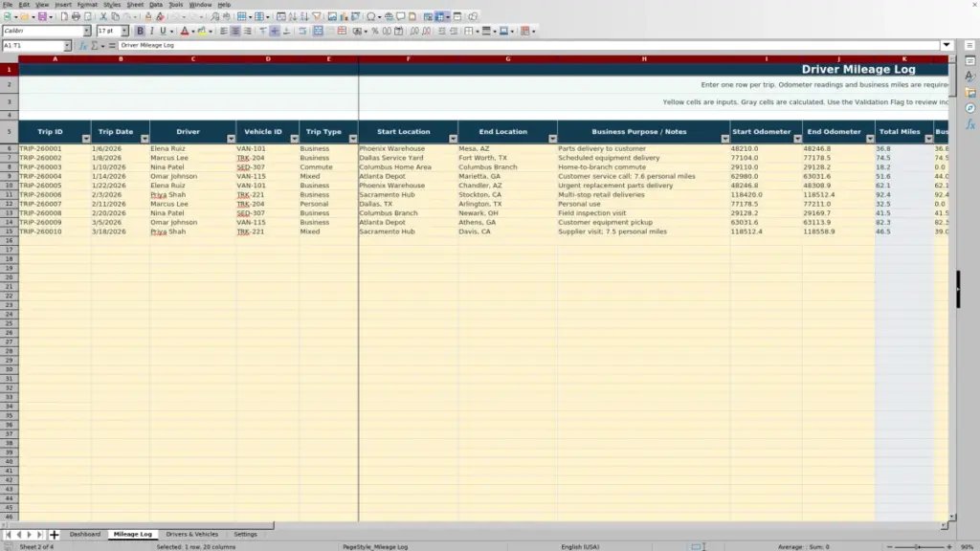Insert chart via the Chart icon

point(344,17)
